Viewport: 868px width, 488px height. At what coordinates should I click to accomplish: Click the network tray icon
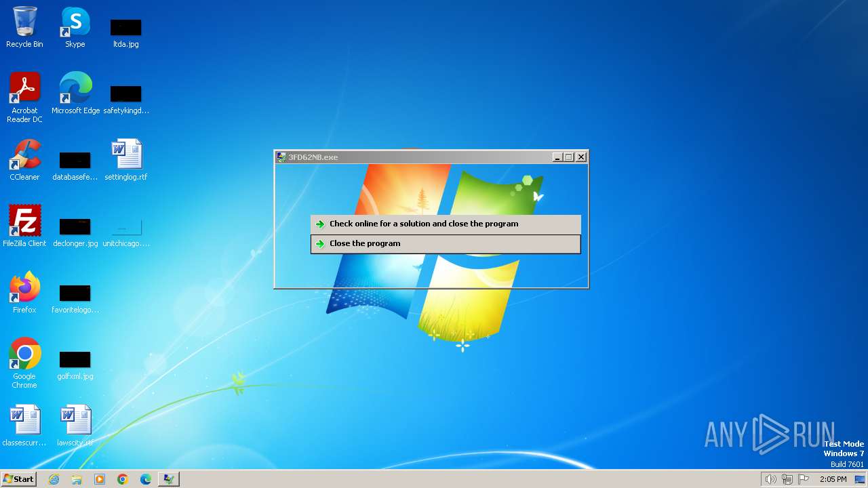787,479
